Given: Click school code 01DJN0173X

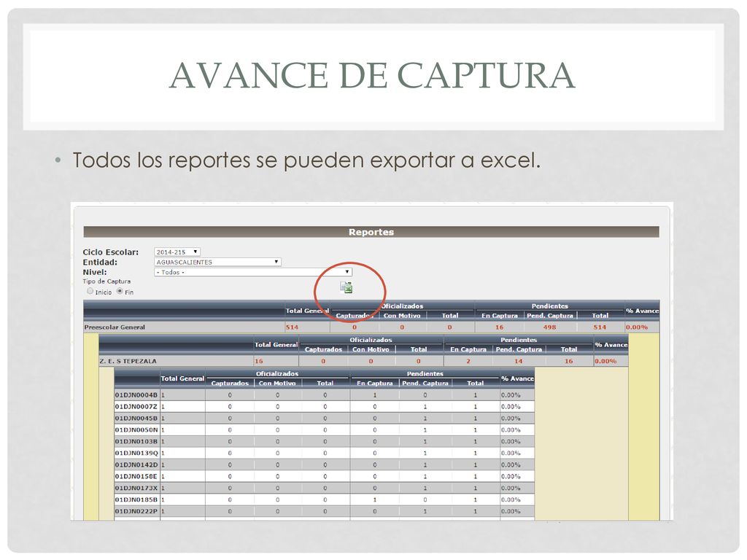Looking at the screenshot, I should click(x=136, y=488).
